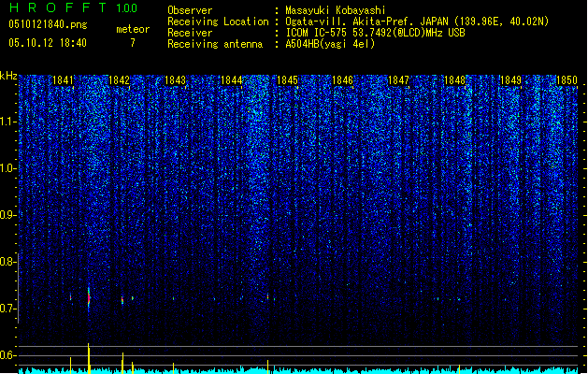This screenshot has width=588, height=374.
Task: Click the 1.1 kHz axis tick label
Action: tap(7, 122)
